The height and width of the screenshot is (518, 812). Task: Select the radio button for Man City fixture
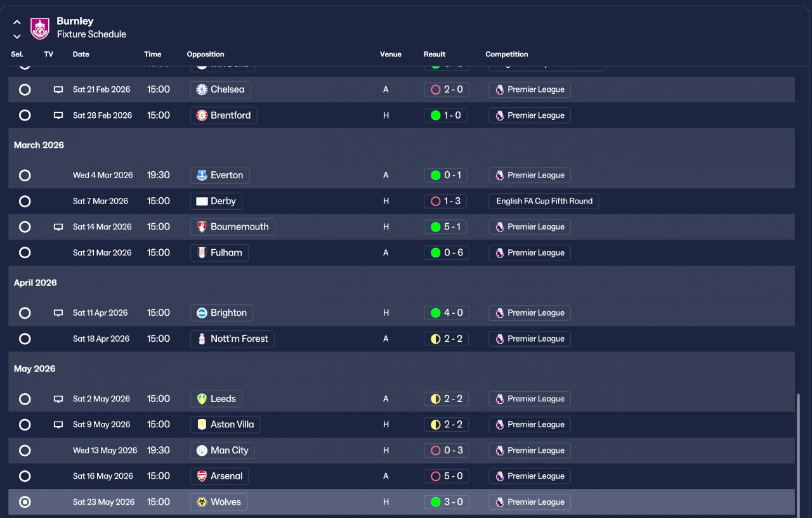pos(25,450)
